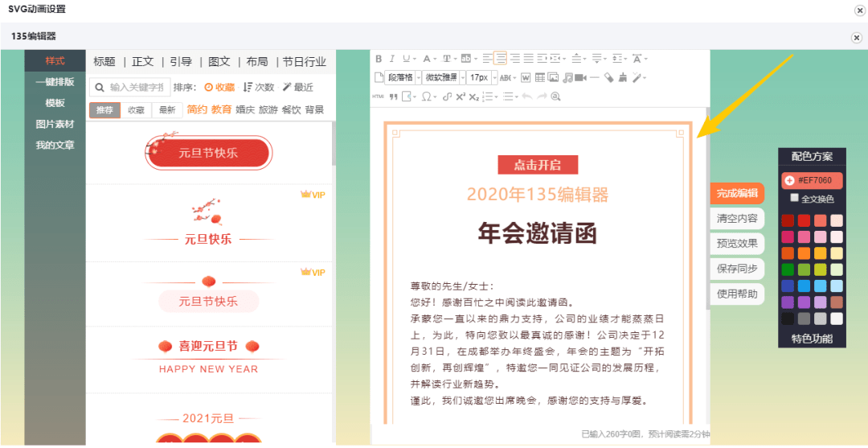Screen dimensions: 868x448
Task: Open 图片素材 in the left sidebar
Action: pos(55,124)
